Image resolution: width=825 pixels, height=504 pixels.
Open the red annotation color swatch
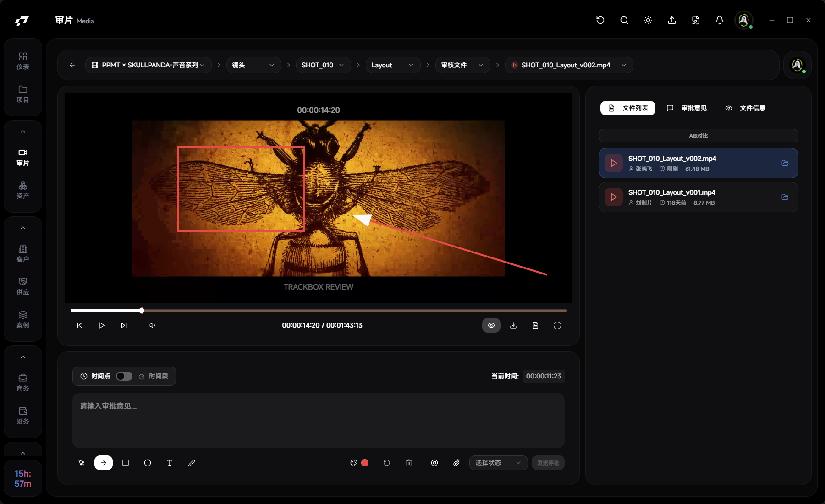tap(365, 463)
